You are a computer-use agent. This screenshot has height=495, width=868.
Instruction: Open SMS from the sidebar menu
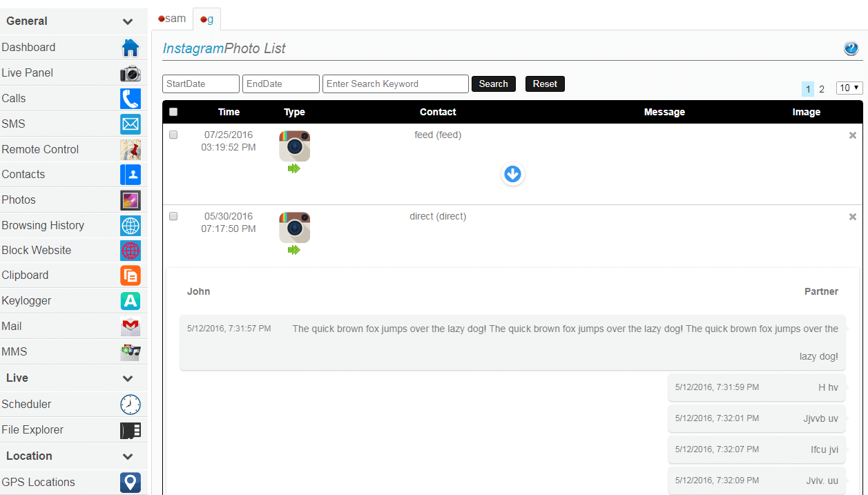13,124
